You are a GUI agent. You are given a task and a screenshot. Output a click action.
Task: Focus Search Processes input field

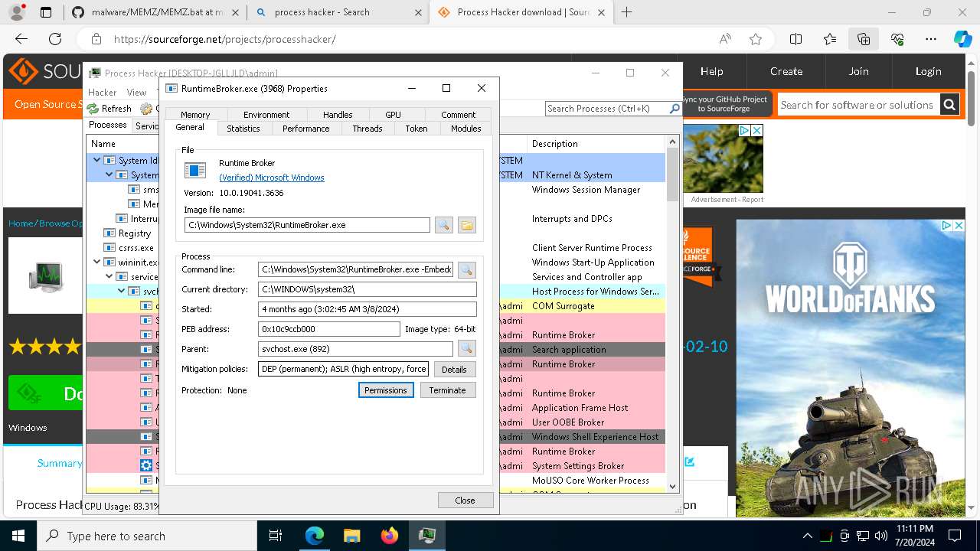pyautogui.click(x=606, y=109)
